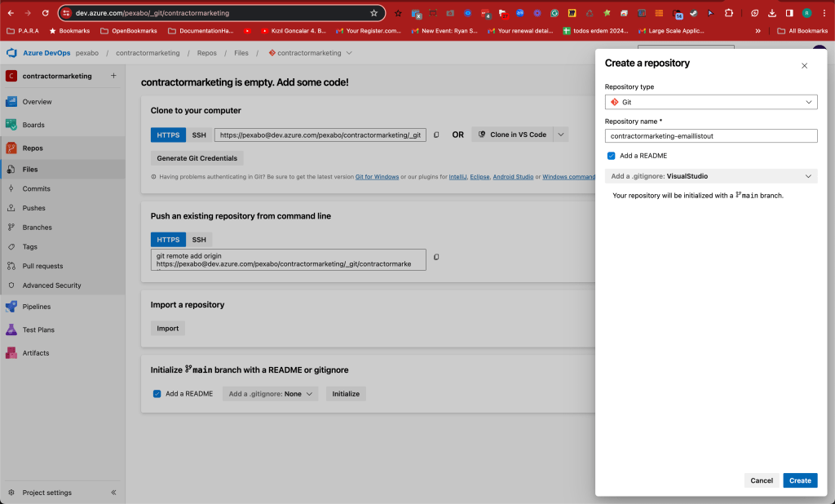Select SSH tab under Push an existing repository
This screenshot has width=835, height=504.
coord(199,240)
